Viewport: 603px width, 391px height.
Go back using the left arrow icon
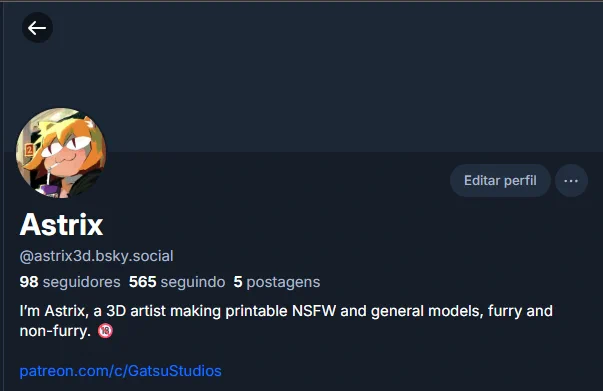pyautogui.click(x=37, y=28)
